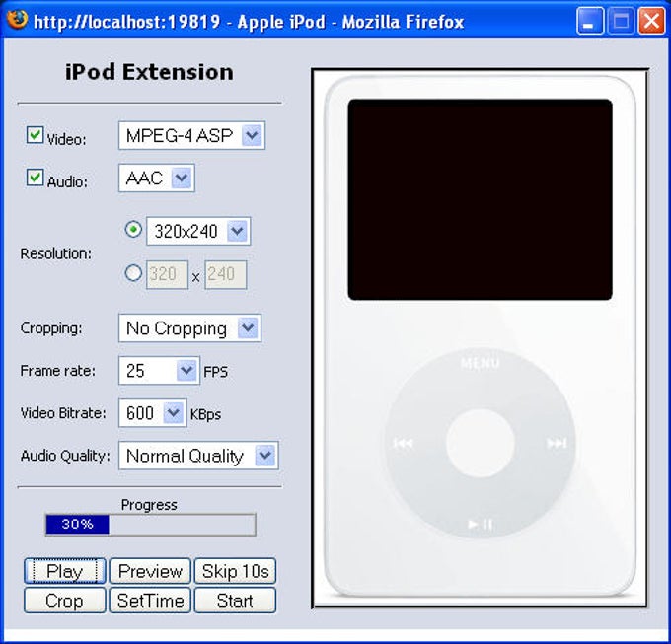Open the MPEG-4 ASP video codec dropdown
The width and height of the screenshot is (671, 644).
tap(191, 135)
